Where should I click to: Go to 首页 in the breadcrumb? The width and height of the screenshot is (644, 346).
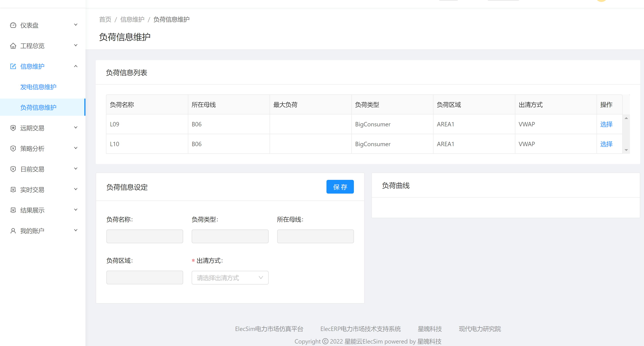(x=105, y=19)
